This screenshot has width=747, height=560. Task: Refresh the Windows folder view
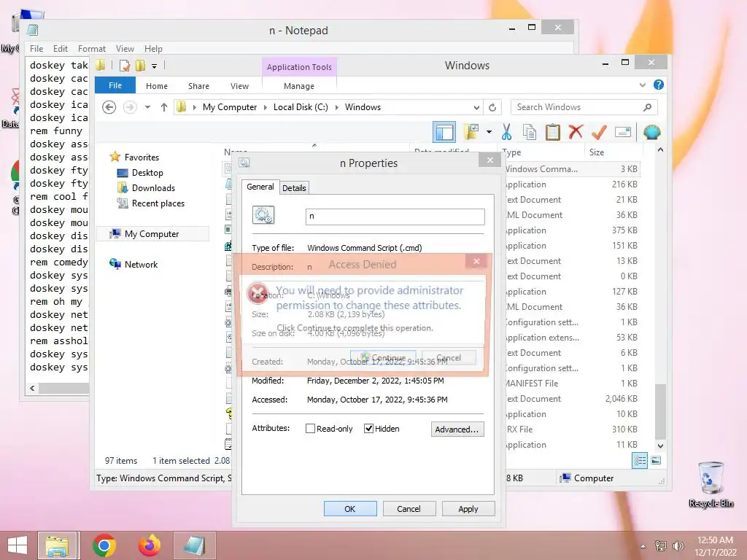click(x=492, y=107)
